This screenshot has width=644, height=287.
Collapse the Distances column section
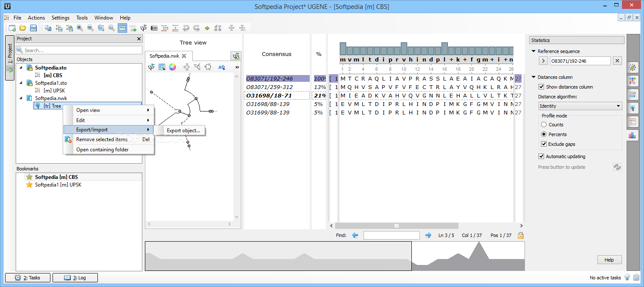(x=533, y=77)
